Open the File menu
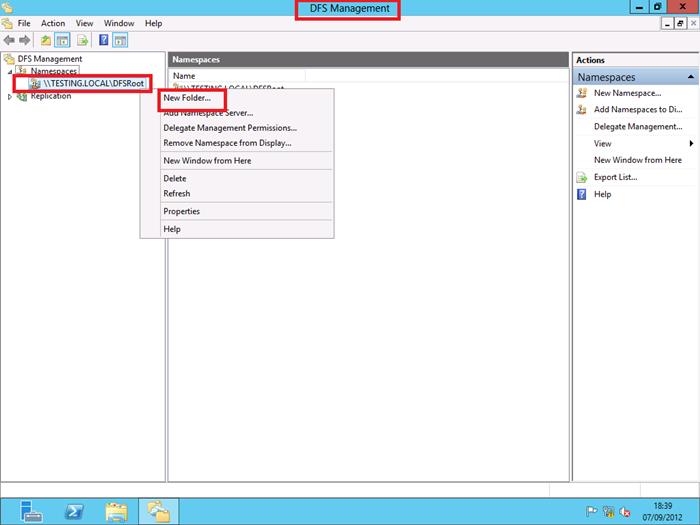 [x=24, y=23]
